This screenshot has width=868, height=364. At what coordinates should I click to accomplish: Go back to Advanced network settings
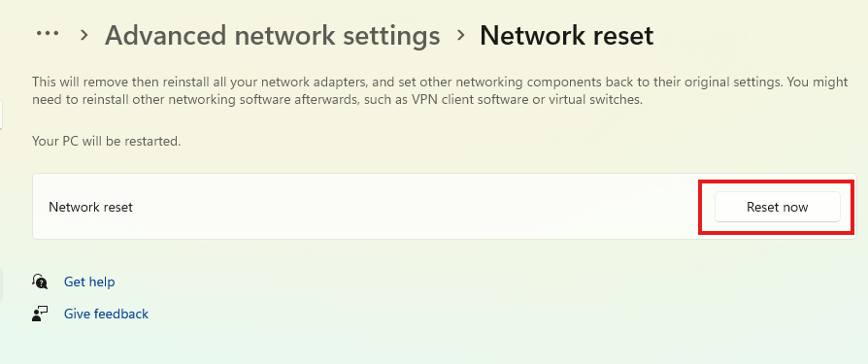tap(273, 35)
